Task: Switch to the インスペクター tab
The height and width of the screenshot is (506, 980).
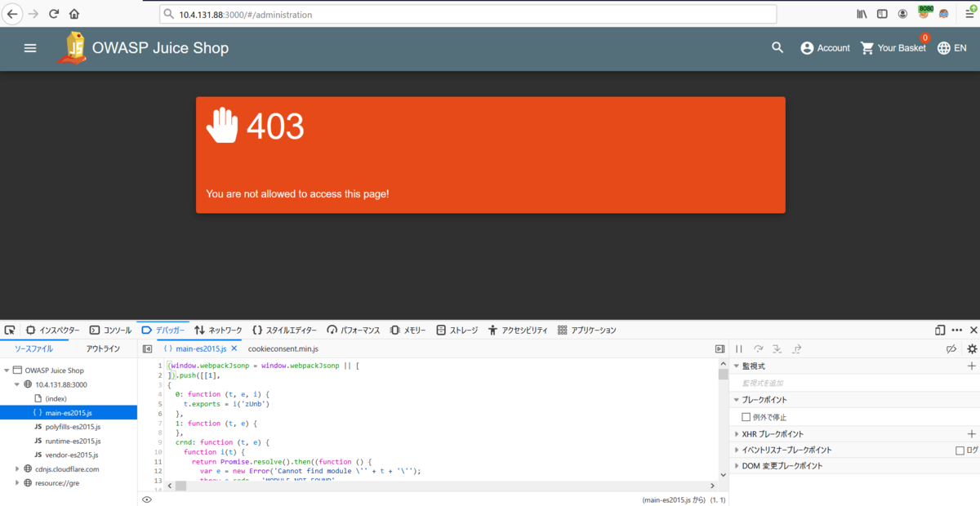Action: point(52,330)
